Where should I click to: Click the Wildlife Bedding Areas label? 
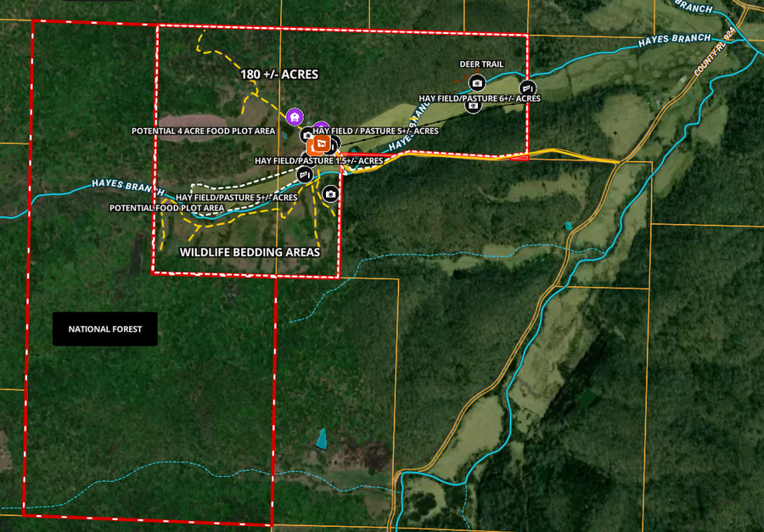click(x=250, y=252)
